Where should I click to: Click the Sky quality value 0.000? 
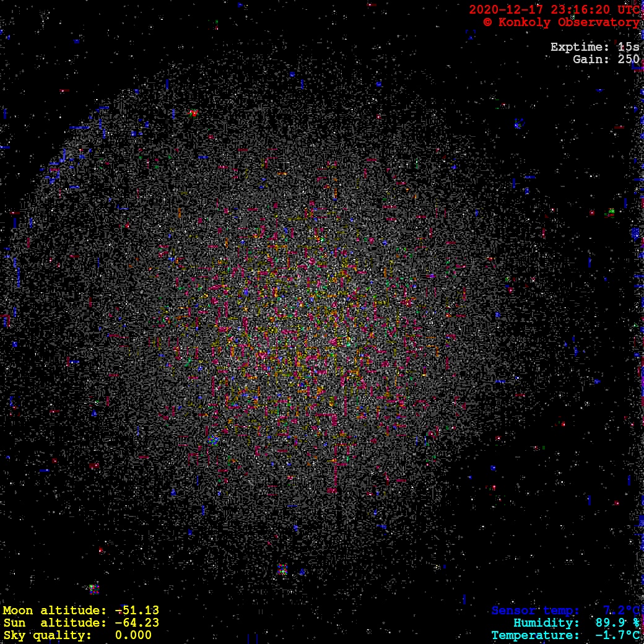point(133,635)
